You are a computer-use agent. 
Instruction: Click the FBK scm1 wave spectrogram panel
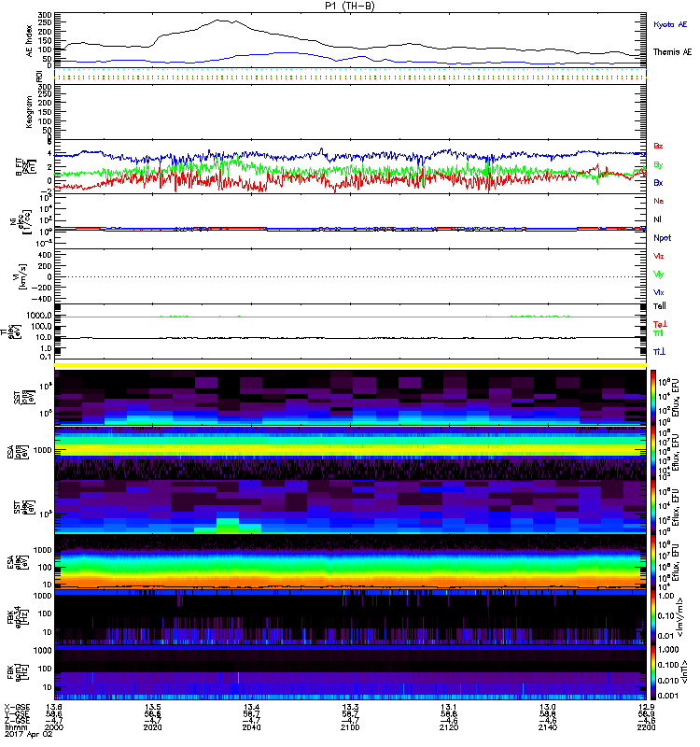pyautogui.click(x=350, y=672)
